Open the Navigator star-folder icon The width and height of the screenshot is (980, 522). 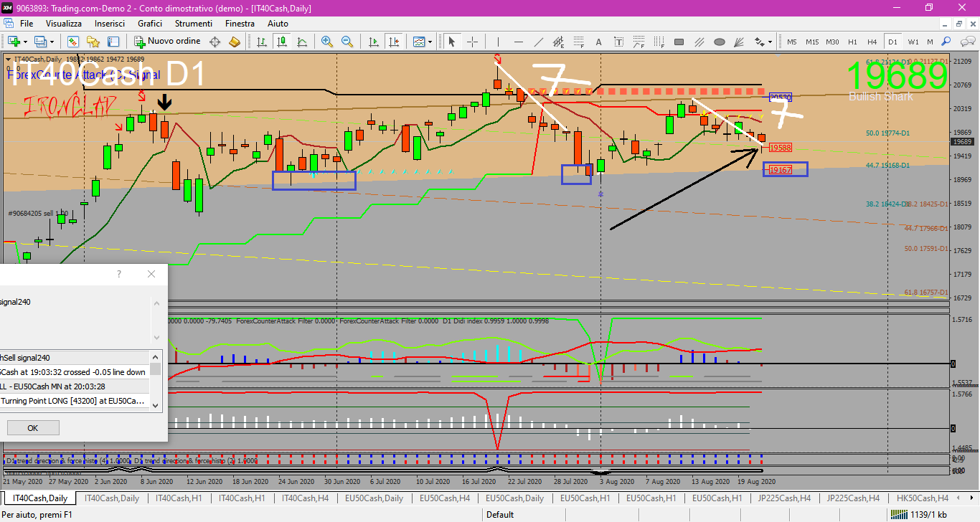[93, 42]
